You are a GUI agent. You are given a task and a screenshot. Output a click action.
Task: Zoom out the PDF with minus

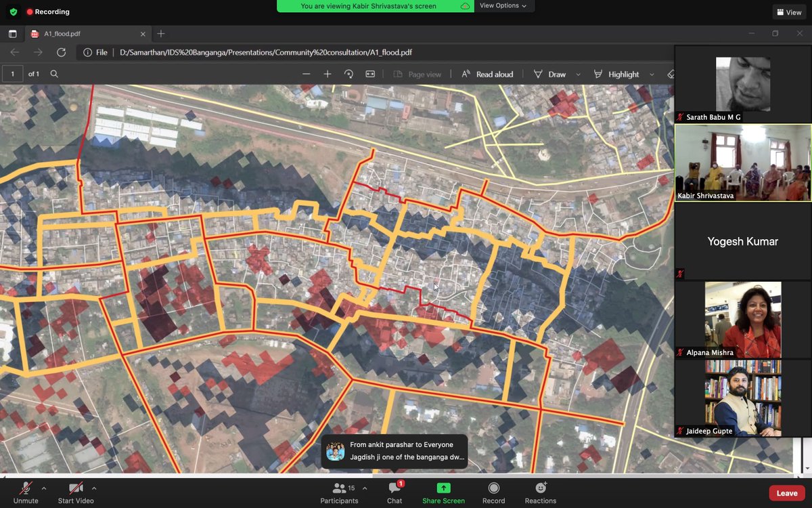[307, 74]
